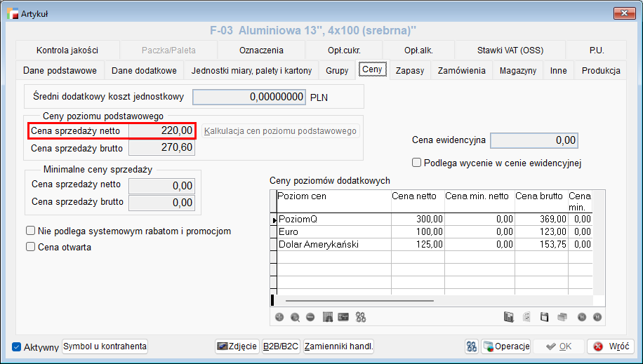Click the 'Zamienniki handl.' button

click(x=339, y=346)
